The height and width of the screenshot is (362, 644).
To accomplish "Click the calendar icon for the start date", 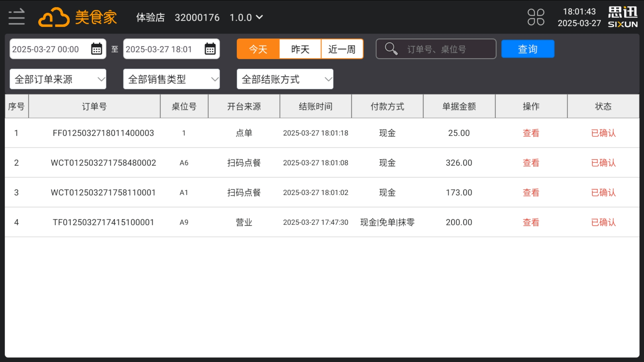I will click(x=96, y=49).
